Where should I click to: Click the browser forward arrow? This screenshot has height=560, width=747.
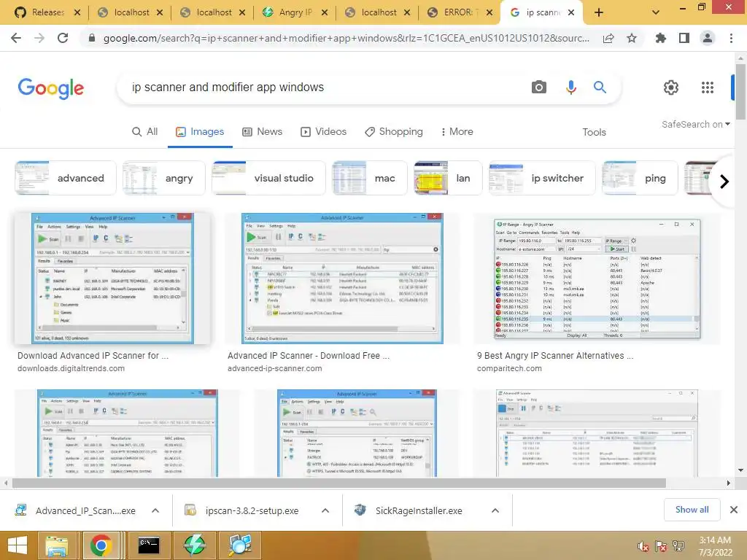point(39,38)
